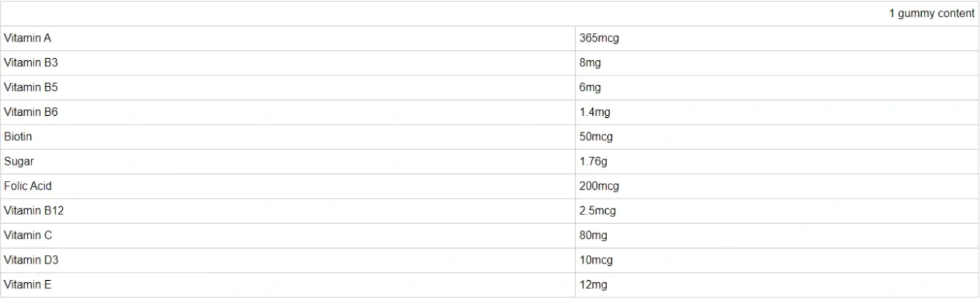Select the Sugar row label
Image resolution: width=980 pixels, height=298 pixels.
[x=19, y=162]
